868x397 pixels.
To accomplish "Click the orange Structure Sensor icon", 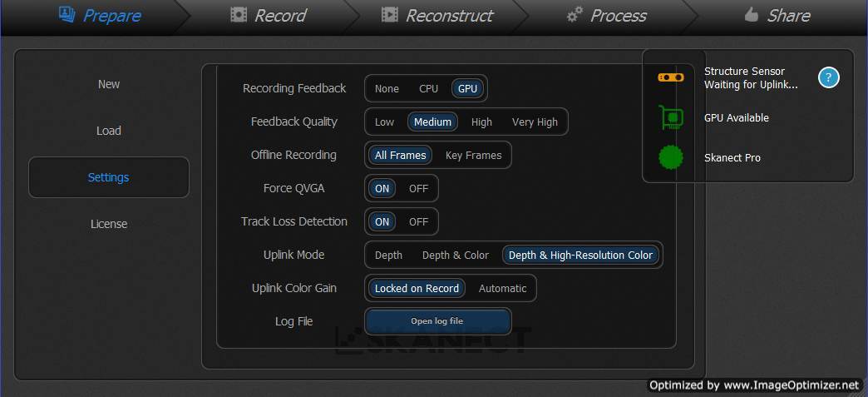I will (670, 77).
